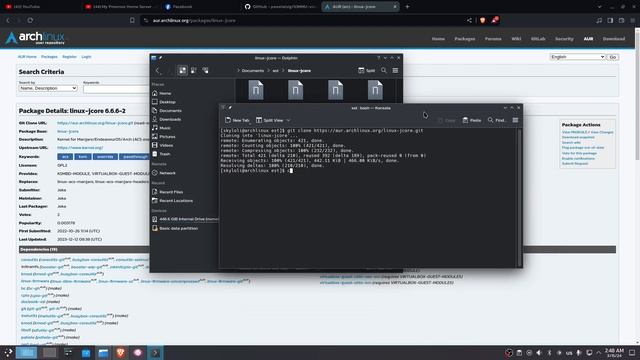The image size is (640, 360).
Task: Select the Internal Drive device in Dolphin
Action: pos(185,219)
